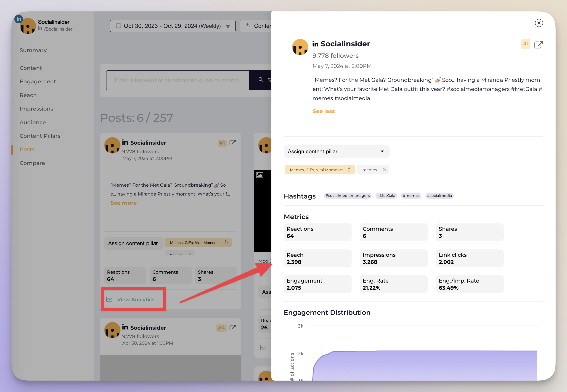Click the Shares 3 metric in panel

(469, 232)
